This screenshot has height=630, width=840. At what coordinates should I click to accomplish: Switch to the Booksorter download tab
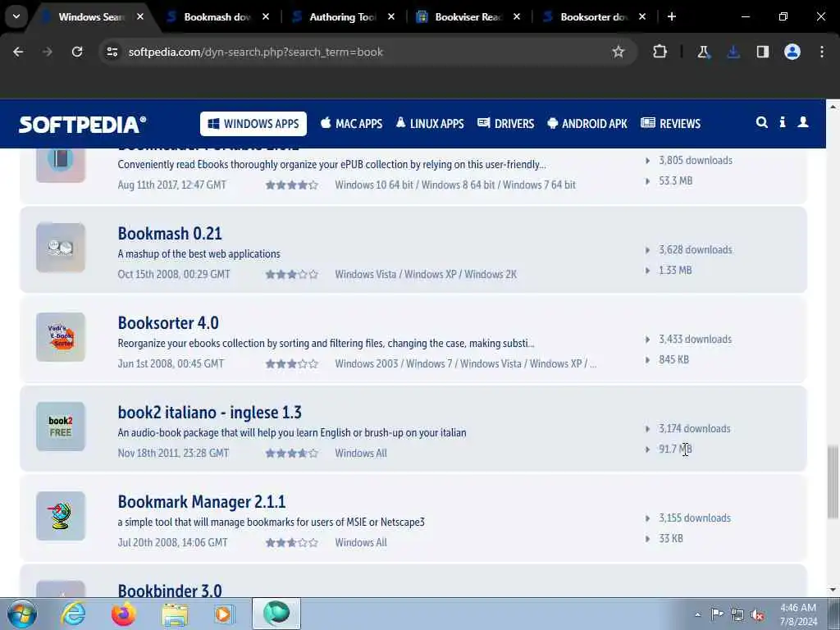pyautogui.click(x=594, y=17)
